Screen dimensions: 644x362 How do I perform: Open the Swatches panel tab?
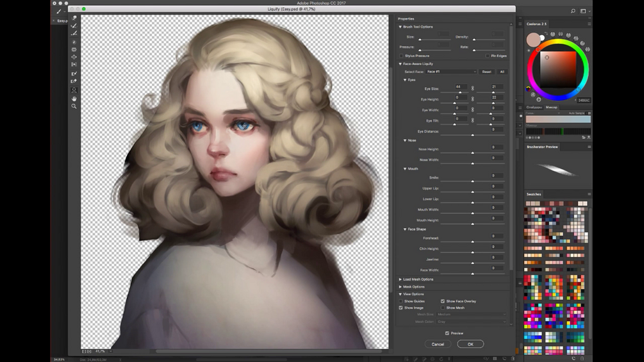(534, 194)
